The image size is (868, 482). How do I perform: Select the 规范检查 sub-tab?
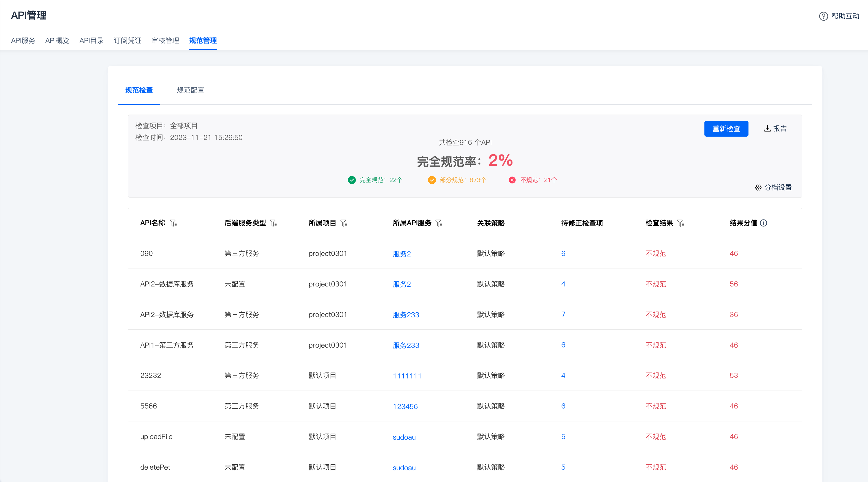point(139,90)
